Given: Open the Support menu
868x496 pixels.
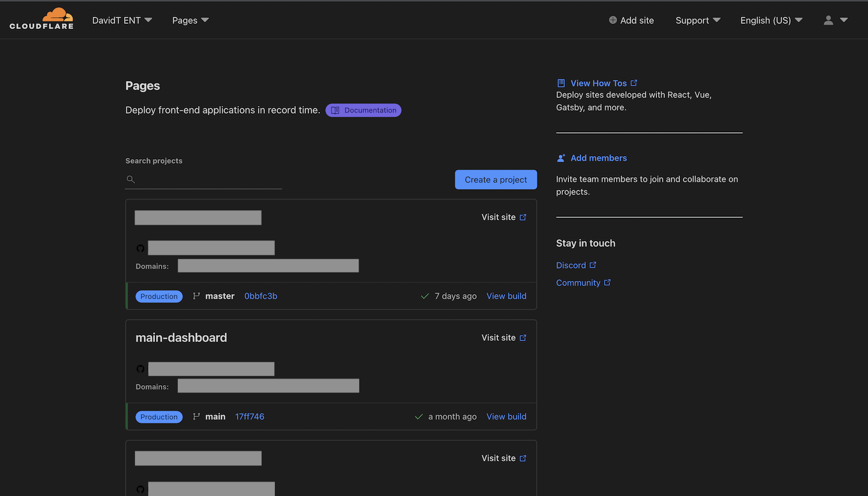Looking at the screenshot, I should pyautogui.click(x=697, y=20).
